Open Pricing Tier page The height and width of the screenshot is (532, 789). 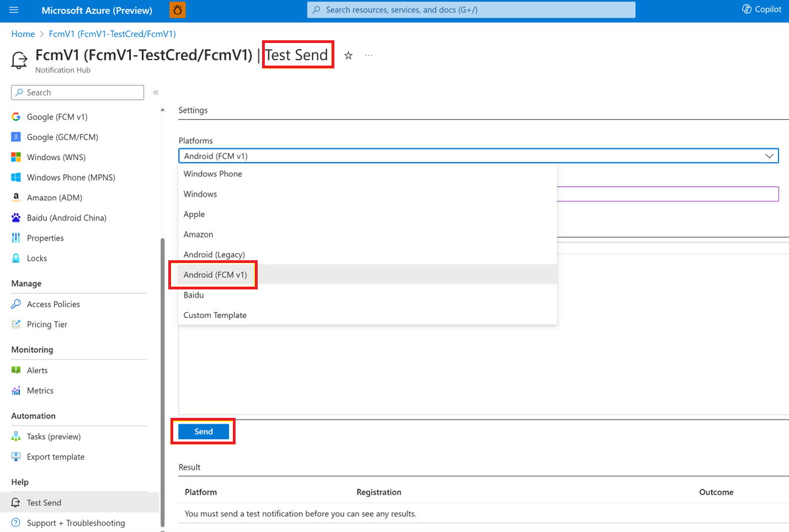pos(47,324)
